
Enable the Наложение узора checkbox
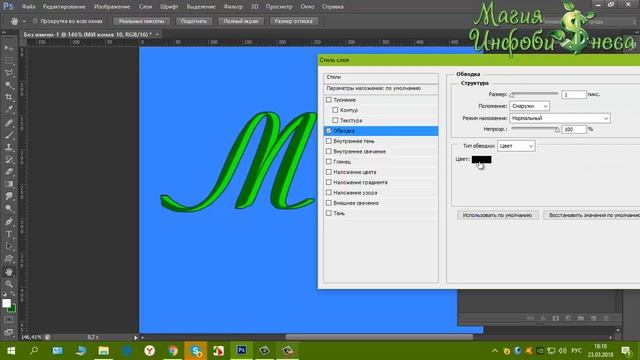329,192
